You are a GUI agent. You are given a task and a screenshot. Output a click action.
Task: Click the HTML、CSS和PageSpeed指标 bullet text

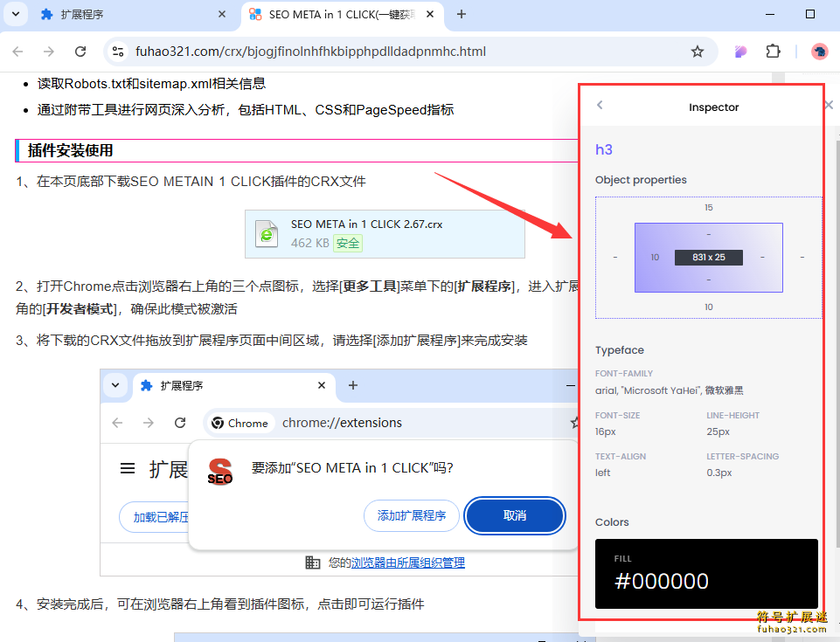coord(246,110)
